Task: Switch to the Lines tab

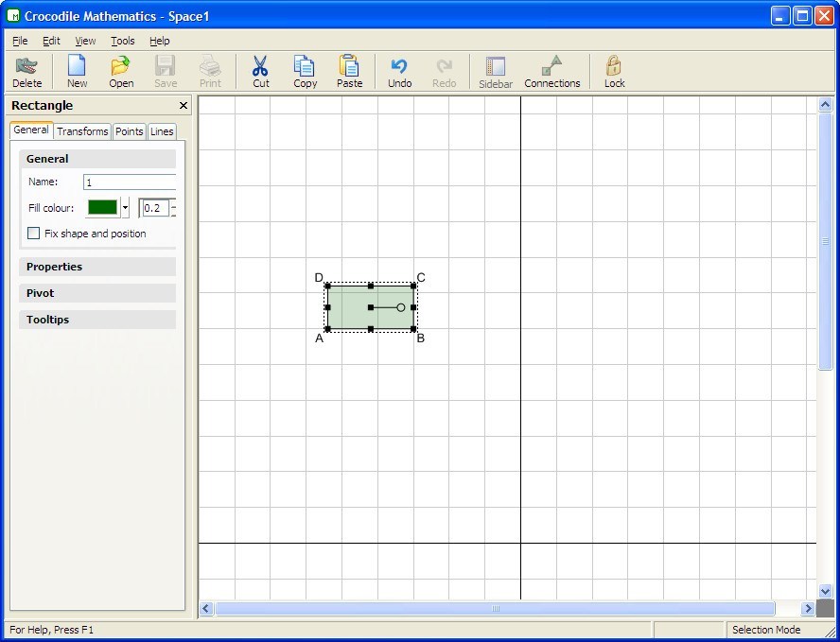Action: click(x=162, y=131)
